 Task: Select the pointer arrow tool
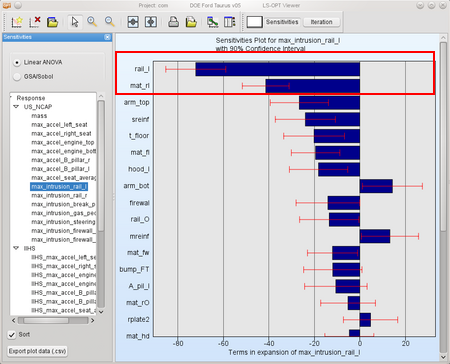tap(75, 22)
